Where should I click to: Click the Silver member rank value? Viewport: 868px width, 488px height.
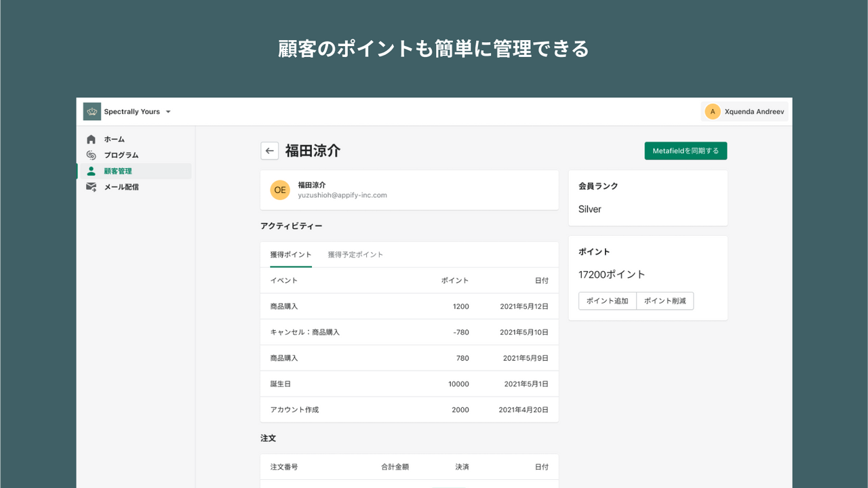pyautogui.click(x=590, y=209)
